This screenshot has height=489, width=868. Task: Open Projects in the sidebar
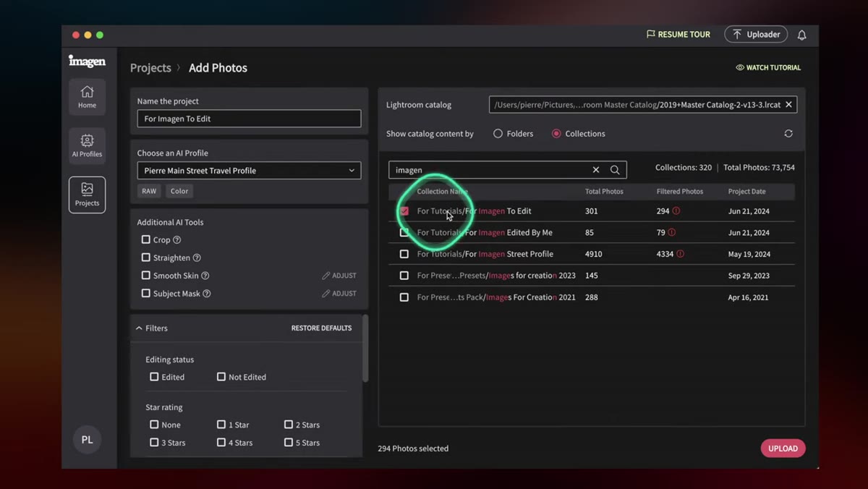pyautogui.click(x=87, y=195)
